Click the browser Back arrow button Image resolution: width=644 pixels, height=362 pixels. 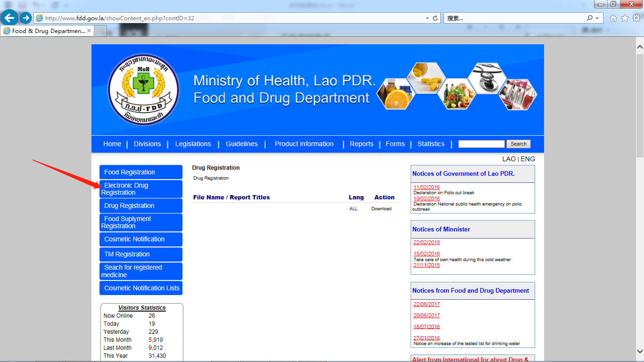pos(10,18)
